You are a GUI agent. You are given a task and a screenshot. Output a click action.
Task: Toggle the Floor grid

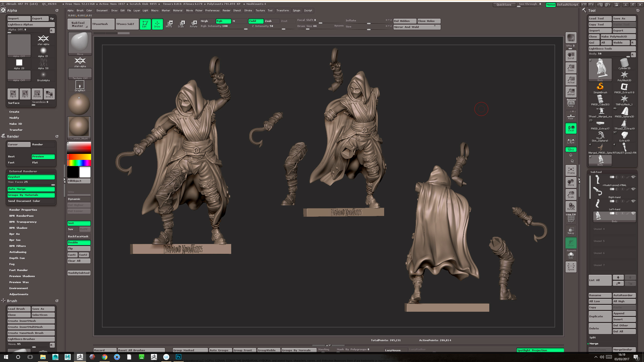tap(571, 116)
